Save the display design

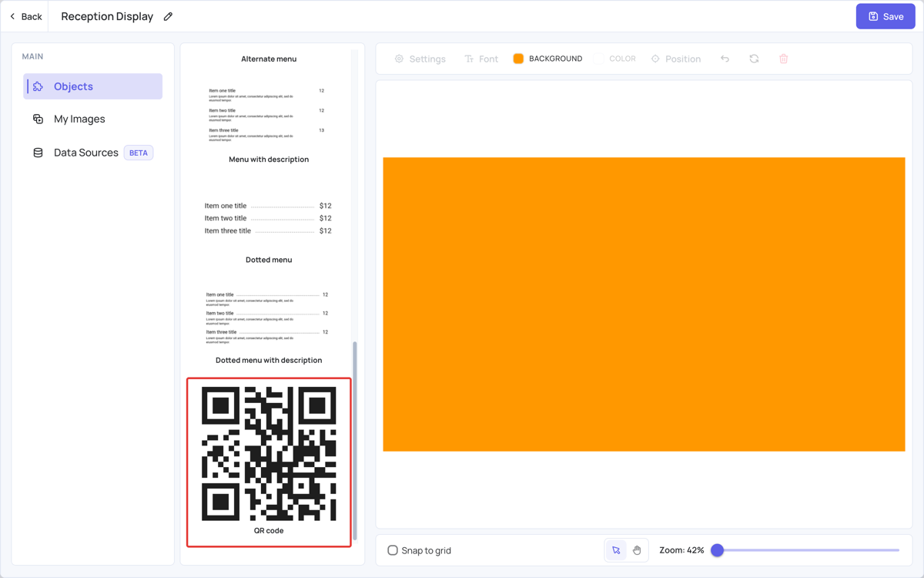885,16
